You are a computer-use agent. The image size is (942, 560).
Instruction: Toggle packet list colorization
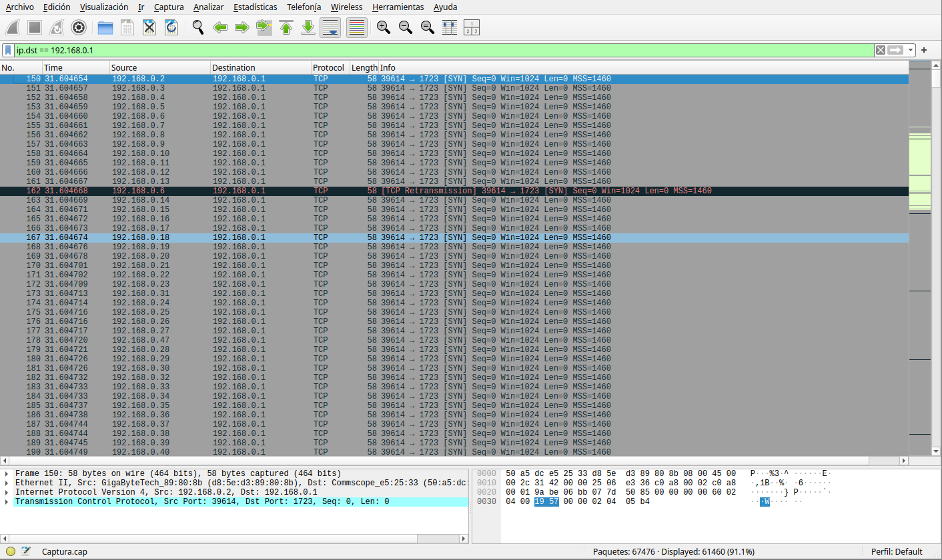coord(357,27)
